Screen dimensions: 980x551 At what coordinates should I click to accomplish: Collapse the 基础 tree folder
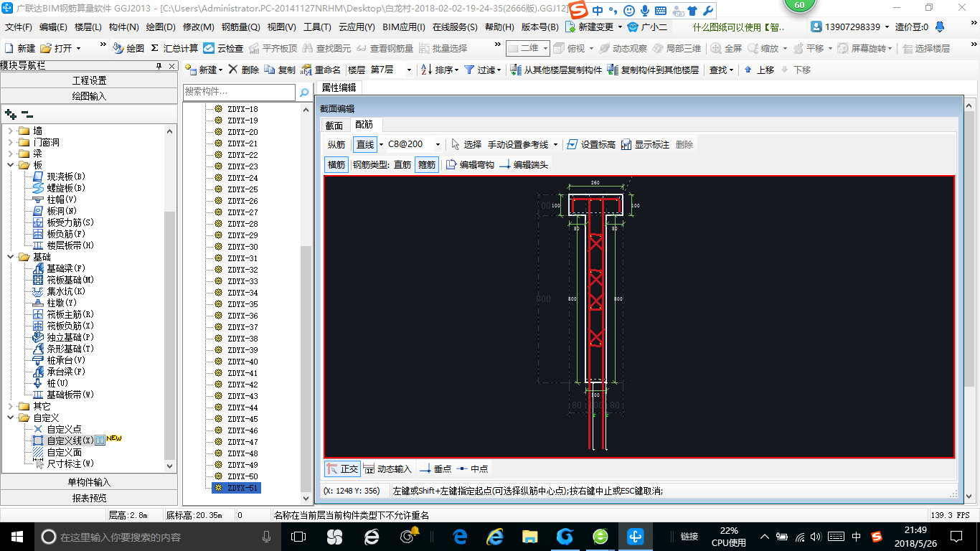click(10, 257)
